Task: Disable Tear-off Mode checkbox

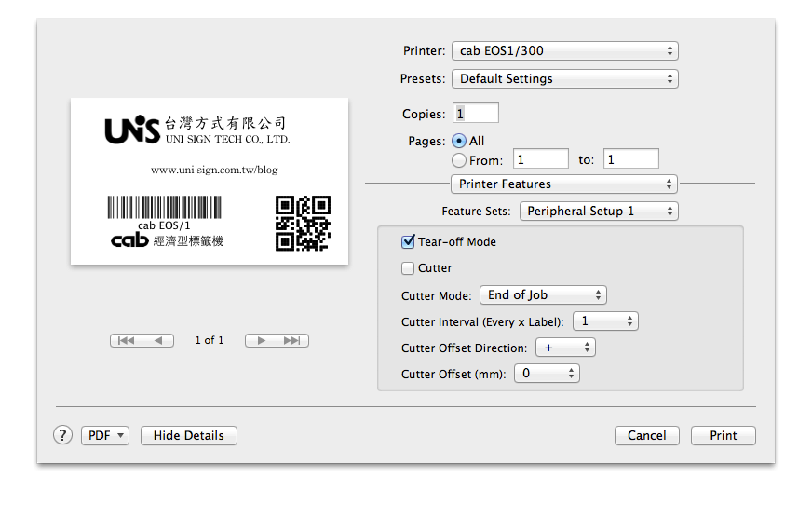Action: pyautogui.click(x=408, y=242)
